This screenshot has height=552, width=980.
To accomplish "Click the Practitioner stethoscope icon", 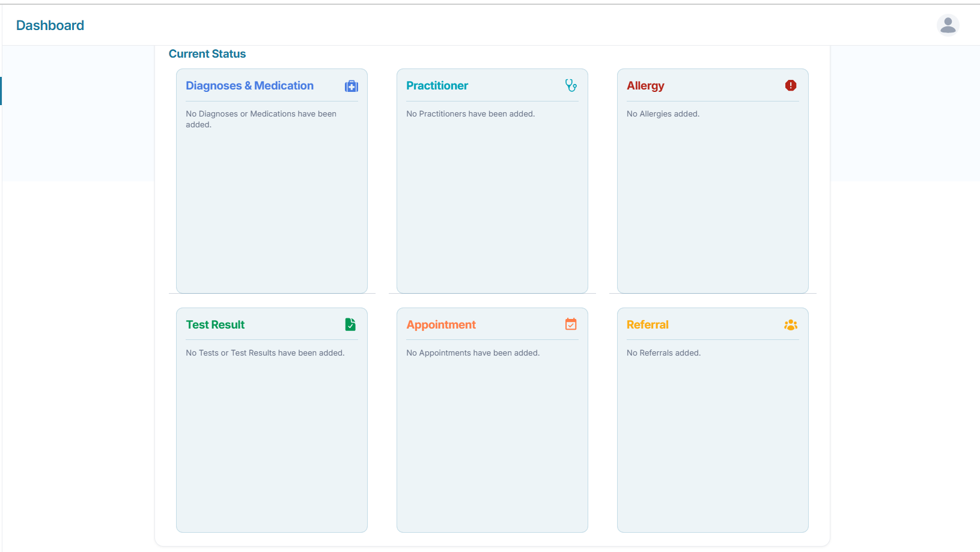I will click(571, 86).
